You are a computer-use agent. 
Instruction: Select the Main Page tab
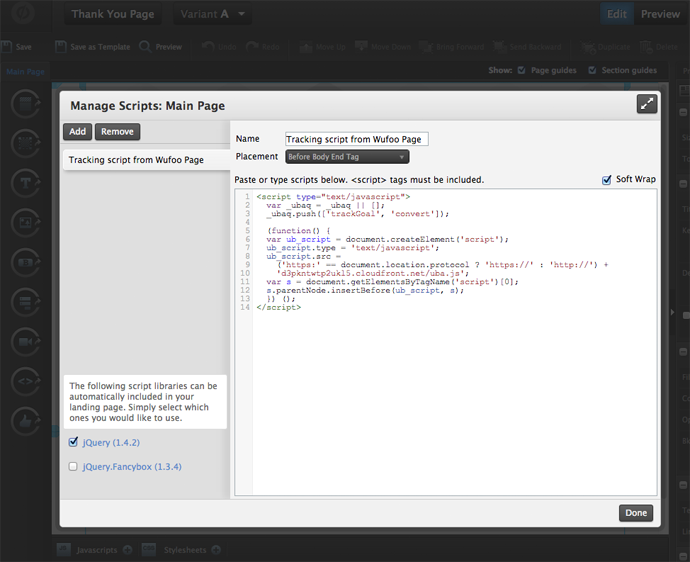pyautogui.click(x=25, y=72)
